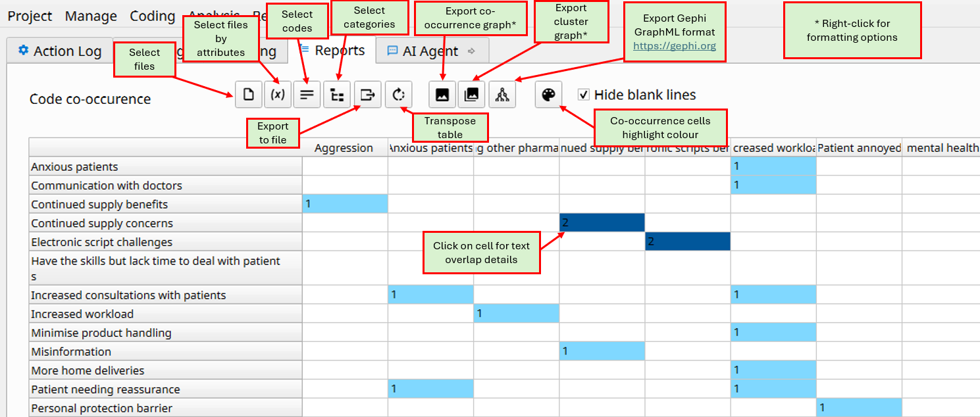Viewport: 980px width, 417px height.
Task: Click the highlighted cell 1 in Communication with doctors row
Action: [773, 185]
